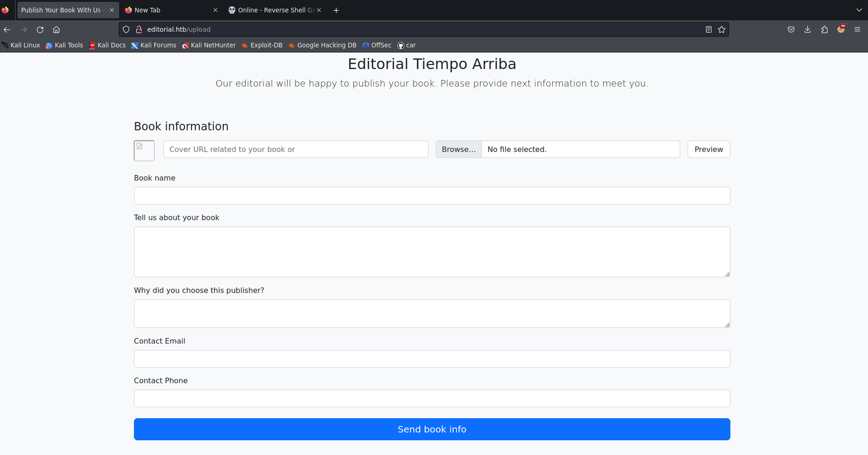Open the Exploit-DB bookmark
This screenshot has width=868, height=455.
point(262,46)
